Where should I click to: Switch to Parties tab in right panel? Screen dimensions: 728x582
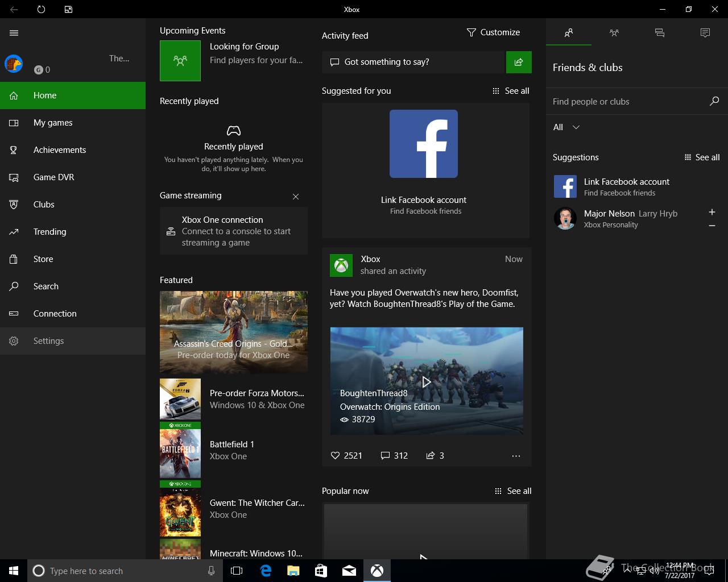pos(614,33)
